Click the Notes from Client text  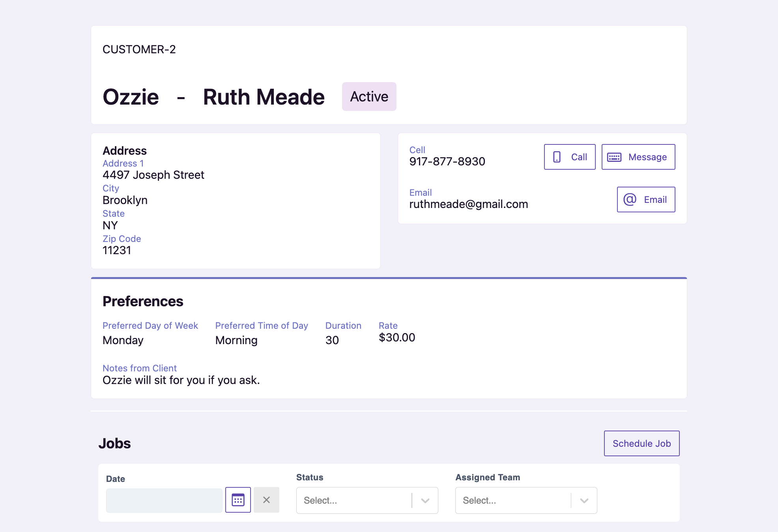[181, 380]
